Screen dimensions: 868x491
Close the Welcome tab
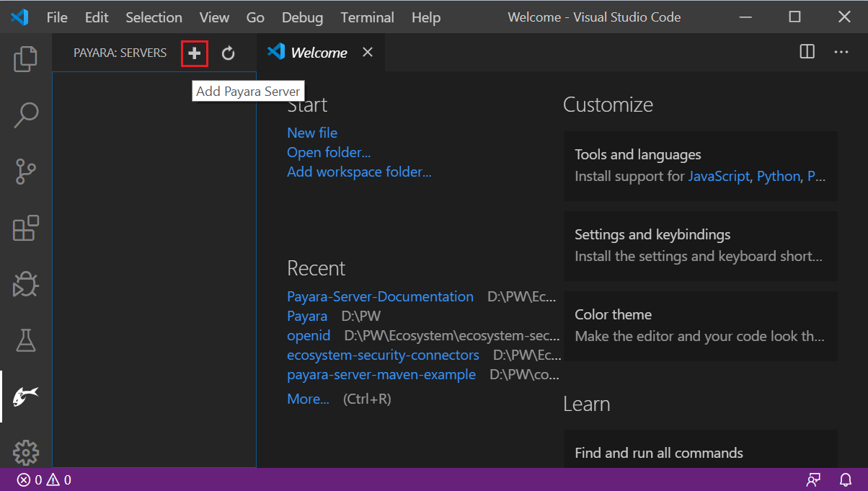368,52
